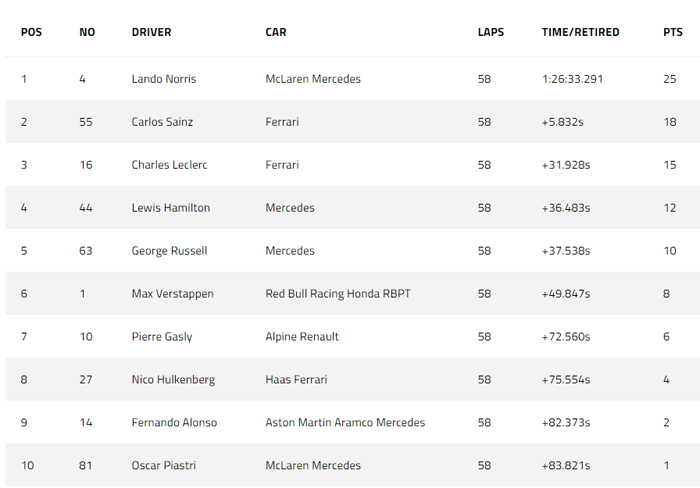Click the DRIVER column header

151,32
